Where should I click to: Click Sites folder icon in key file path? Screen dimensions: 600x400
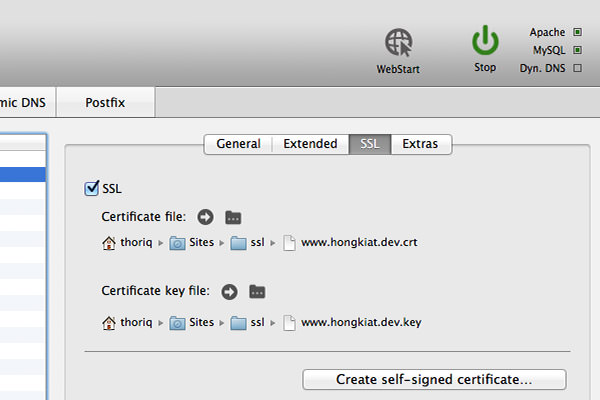[177, 323]
